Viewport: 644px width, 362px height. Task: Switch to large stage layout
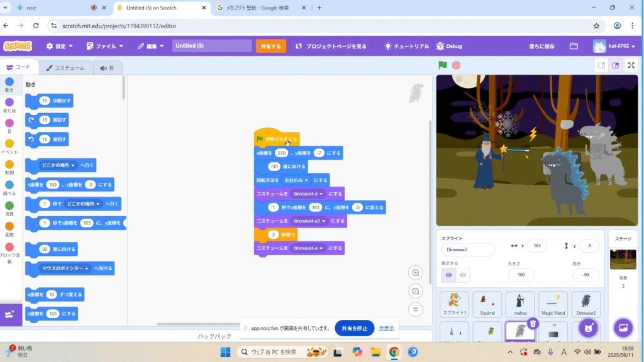(x=616, y=65)
